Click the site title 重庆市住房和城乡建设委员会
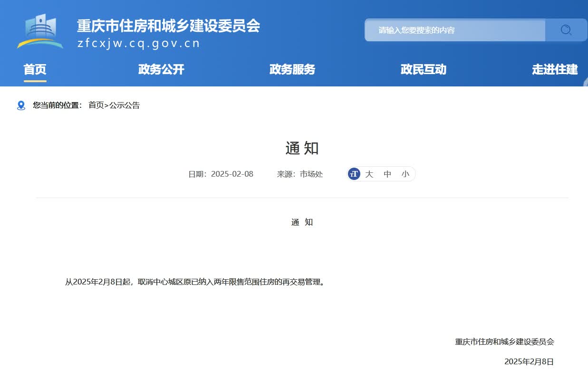The height and width of the screenshot is (388, 588). point(168,26)
